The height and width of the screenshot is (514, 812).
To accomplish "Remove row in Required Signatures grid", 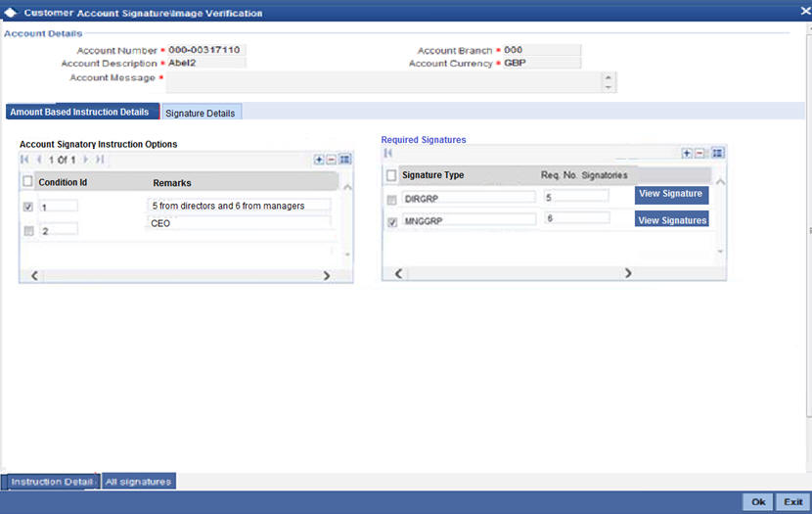I will (699, 153).
